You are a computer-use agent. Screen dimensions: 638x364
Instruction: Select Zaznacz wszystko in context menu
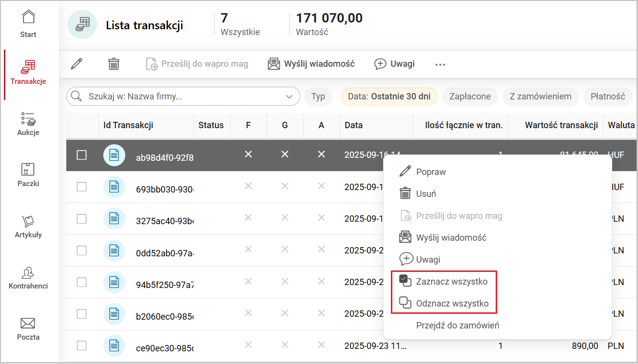pos(451,281)
